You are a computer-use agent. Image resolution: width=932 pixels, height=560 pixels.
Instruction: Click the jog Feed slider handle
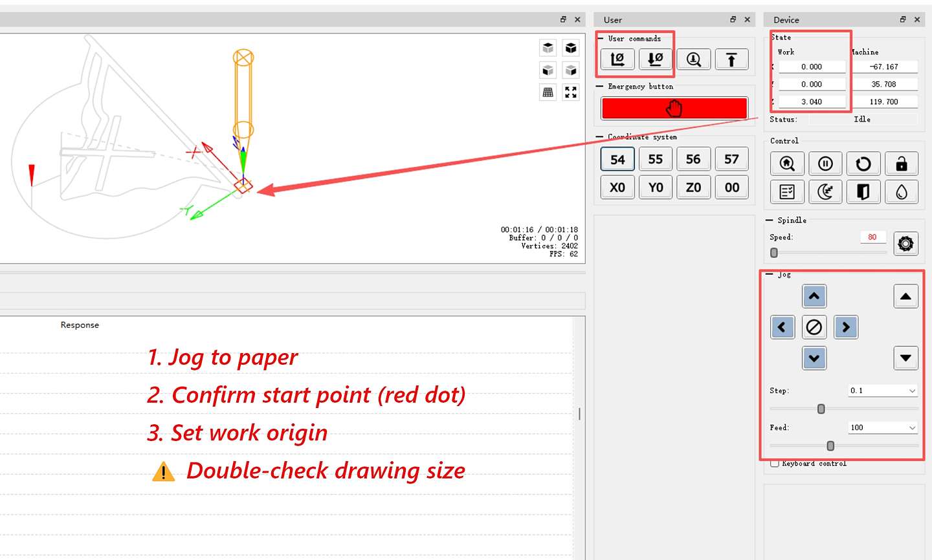coord(830,446)
